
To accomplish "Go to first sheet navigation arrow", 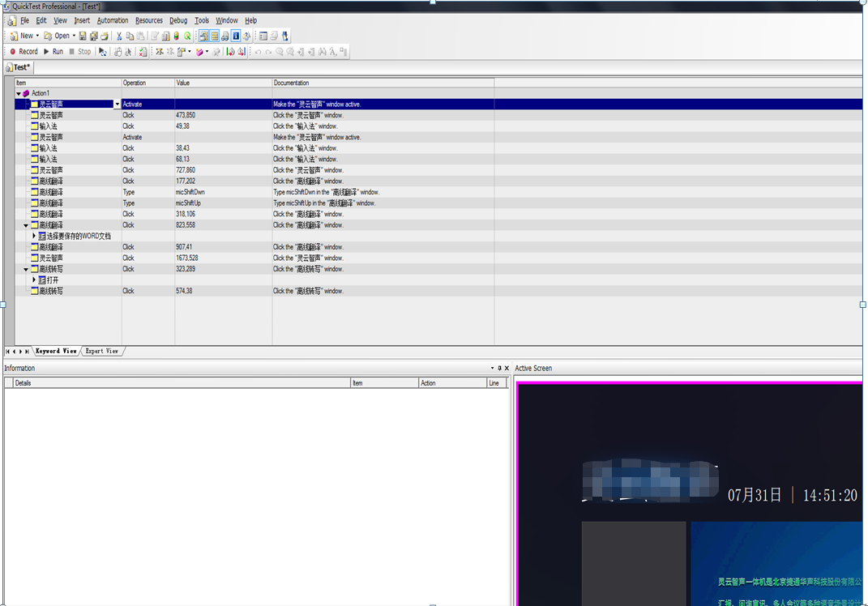I will pos(8,352).
